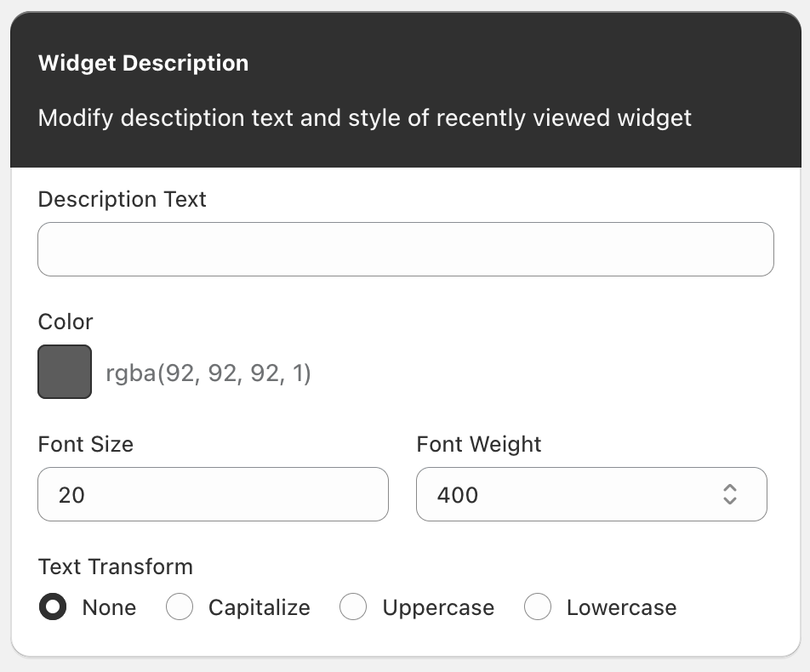Choose the Capitalize text transform
This screenshot has width=810, height=672.
180,607
